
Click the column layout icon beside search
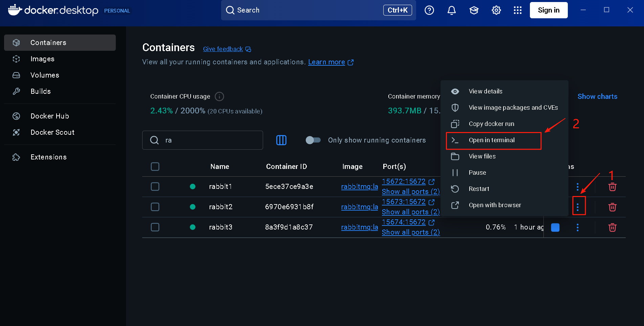[x=281, y=140]
